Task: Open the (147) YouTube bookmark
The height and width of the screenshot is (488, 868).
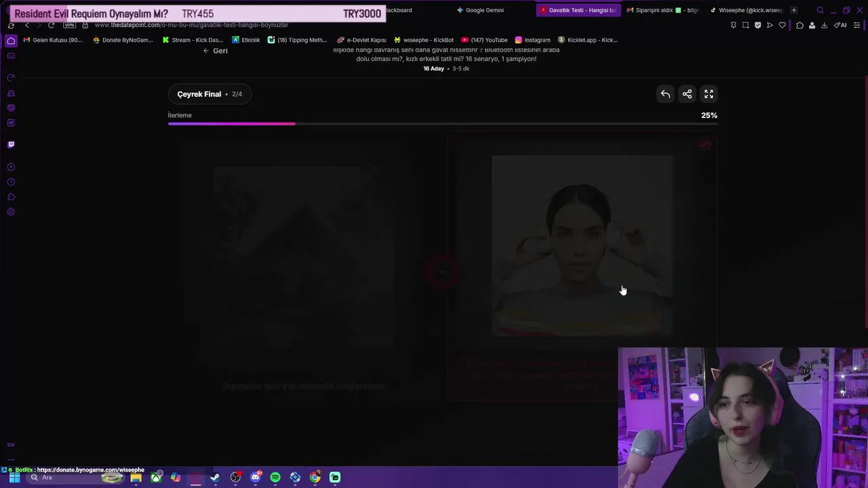Action: click(484, 40)
